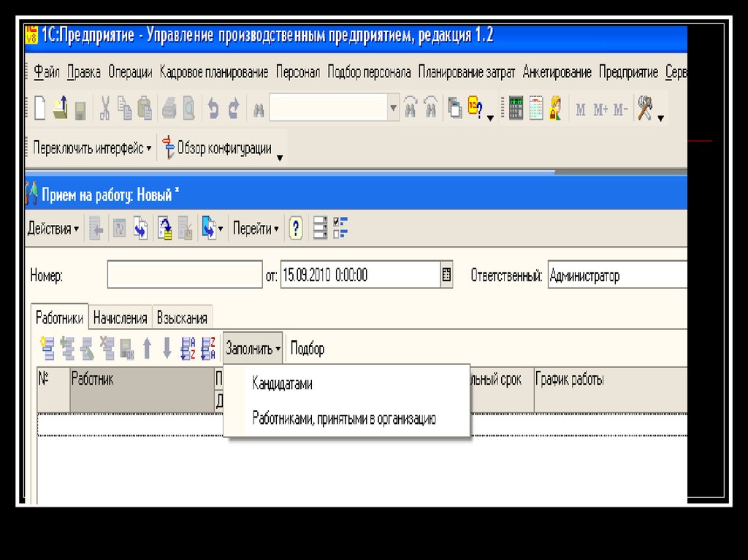
Task: Select Работниками, принятыми в организацию option
Action: click(x=344, y=419)
